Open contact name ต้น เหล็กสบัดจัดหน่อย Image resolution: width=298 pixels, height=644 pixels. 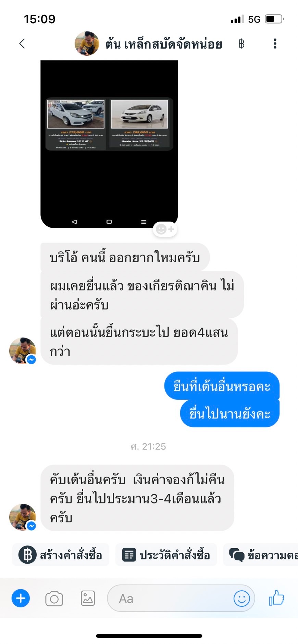pos(164,44)
